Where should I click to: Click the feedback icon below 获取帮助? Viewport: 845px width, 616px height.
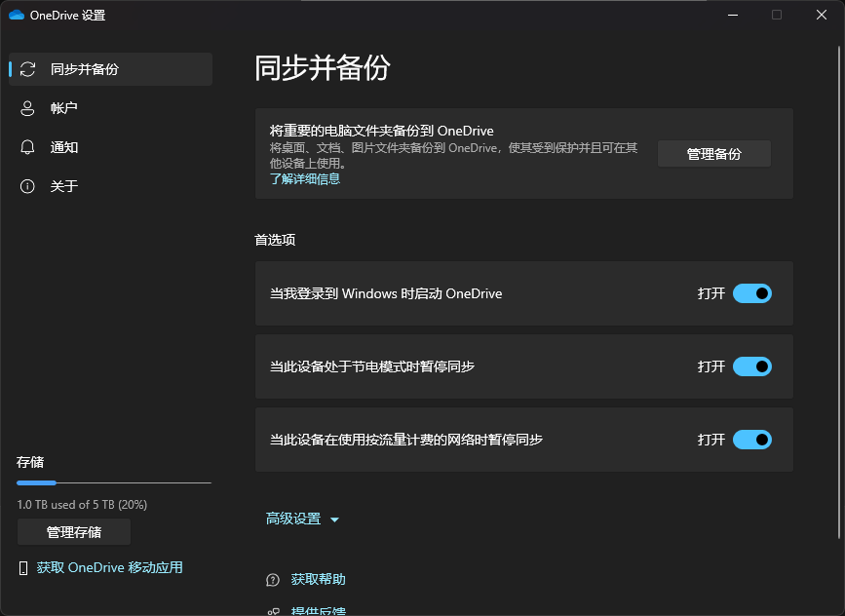[273, 612]
